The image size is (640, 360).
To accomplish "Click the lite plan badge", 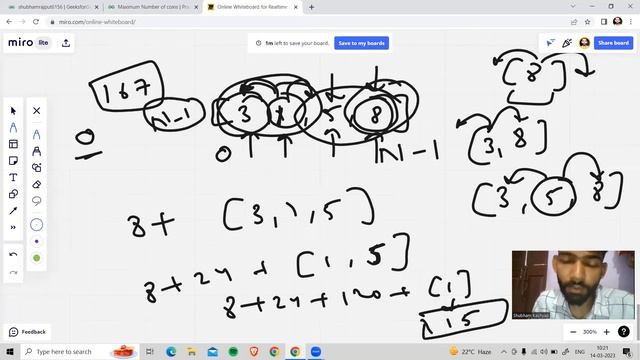I will pos(43,42).
